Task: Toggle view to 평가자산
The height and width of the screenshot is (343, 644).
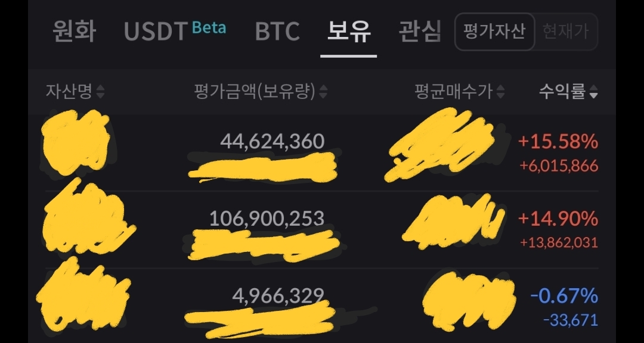Action: [x=494, y=31]
